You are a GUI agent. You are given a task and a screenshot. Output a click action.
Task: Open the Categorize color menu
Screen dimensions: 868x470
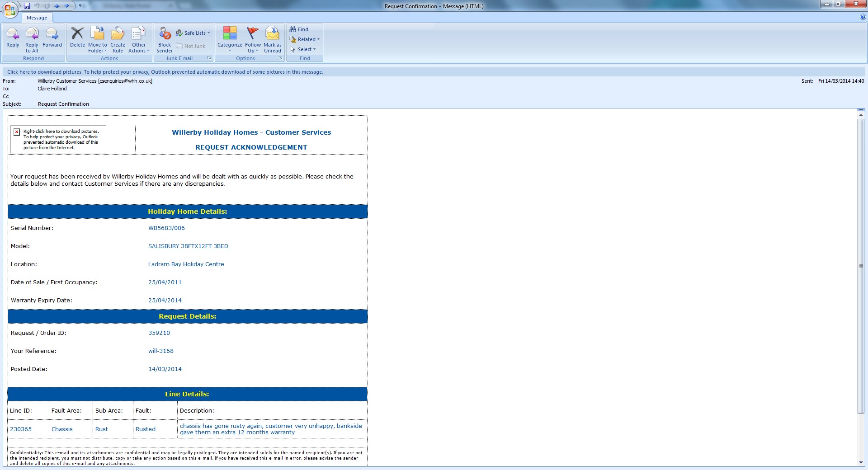[230, 39]
